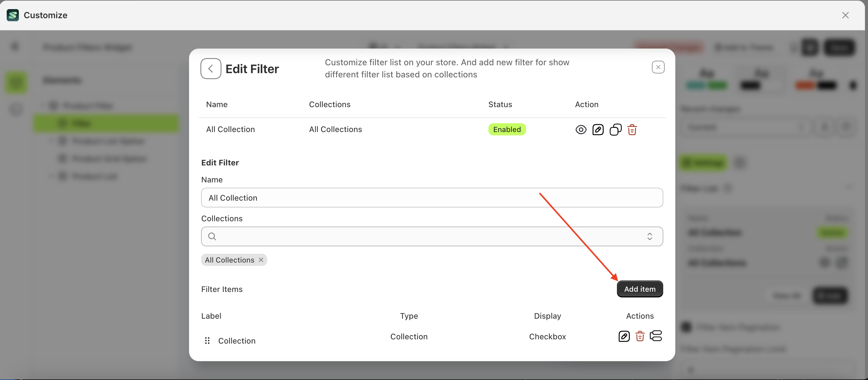This screenshot has height=380, width=868.
Task: Close the Customize window
Action: 845,15
